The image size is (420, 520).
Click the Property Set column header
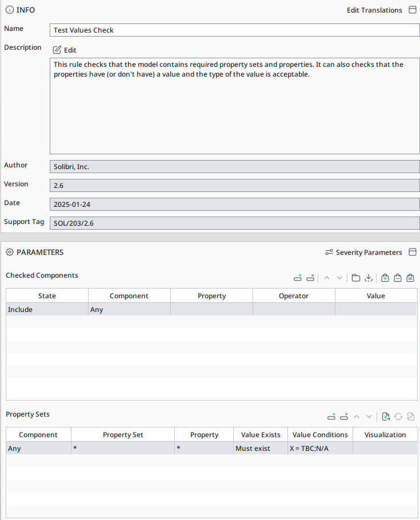click(x=123, y=435)
